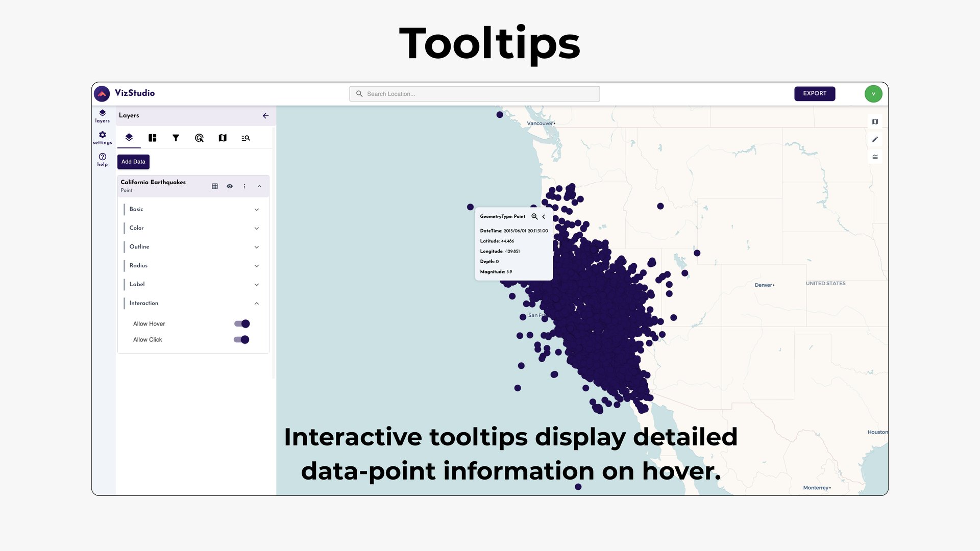This screenshot has width=980, height=551.
Task: Select the Interaction pointer tool icon
Action: point(199,138)
